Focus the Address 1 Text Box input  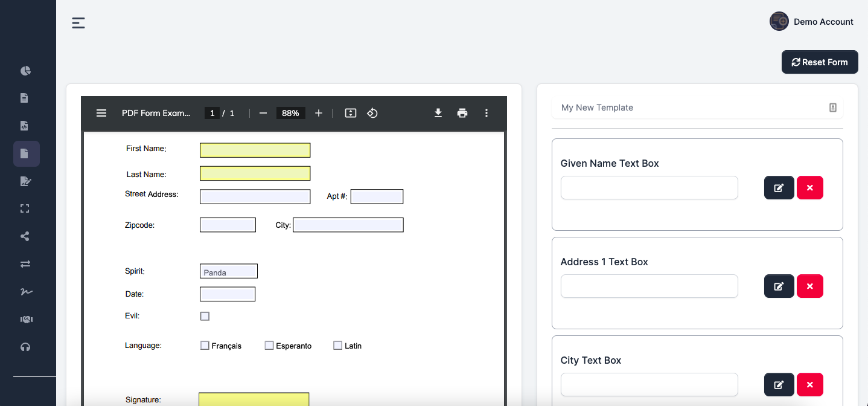(x=649, y=286)
